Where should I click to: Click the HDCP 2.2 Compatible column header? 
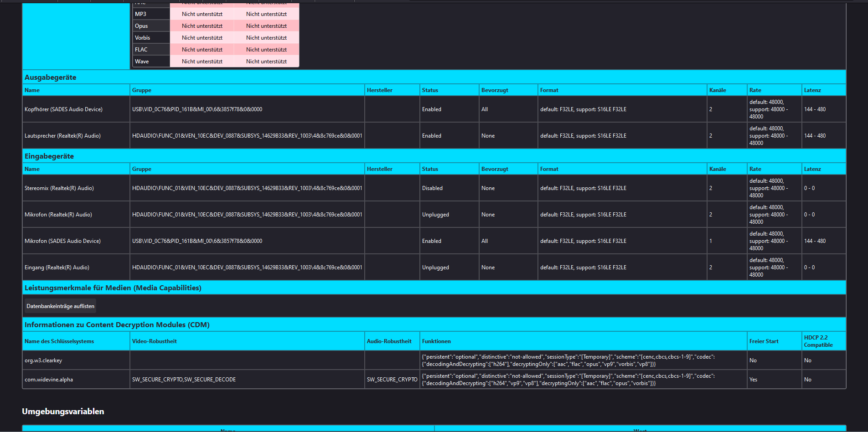818,341
